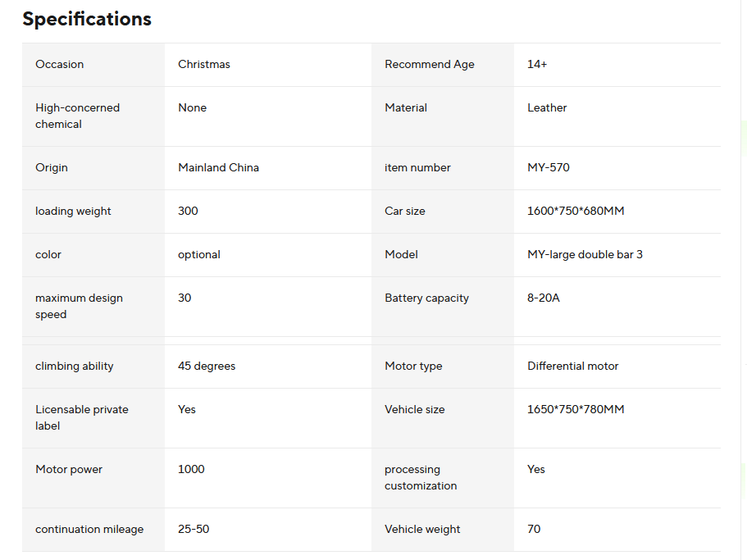Click the Mainland China origin value
Viewport: 747px width, 560px height.
218,168
